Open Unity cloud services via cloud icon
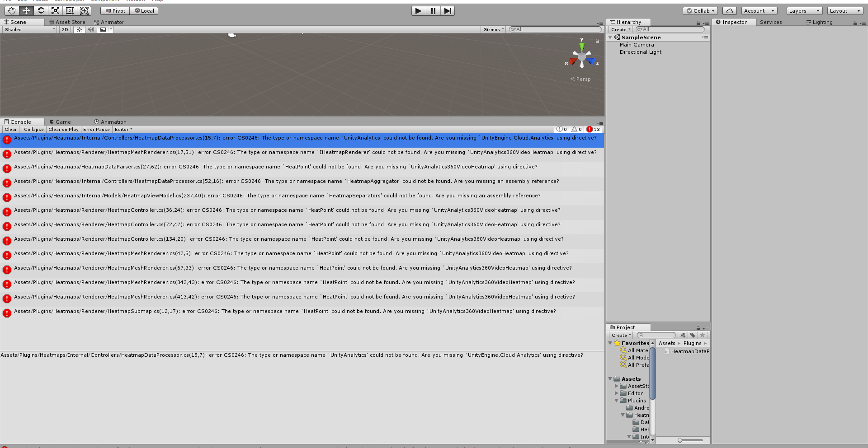The height and width of the screenshot is (448, 868). tap(729, 10)
